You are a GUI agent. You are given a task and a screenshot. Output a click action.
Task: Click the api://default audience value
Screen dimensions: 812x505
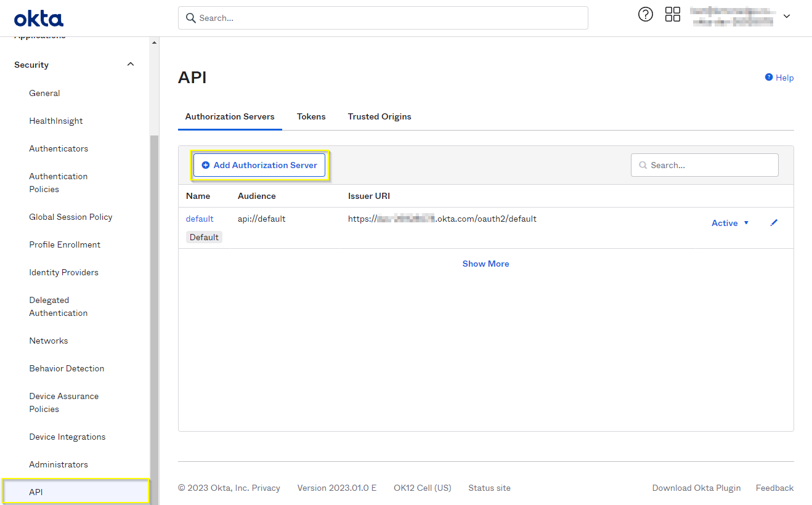262,219
